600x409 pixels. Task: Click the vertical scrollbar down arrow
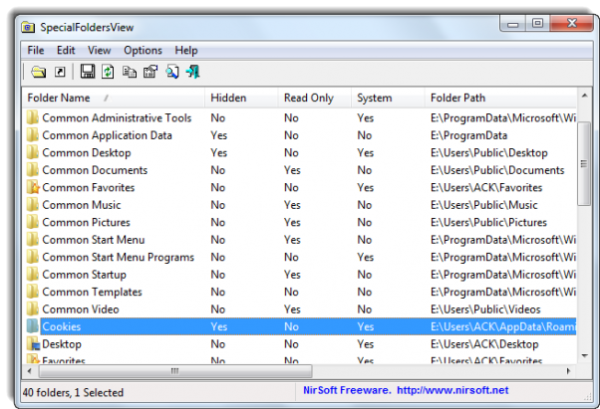tap(584, 355)
